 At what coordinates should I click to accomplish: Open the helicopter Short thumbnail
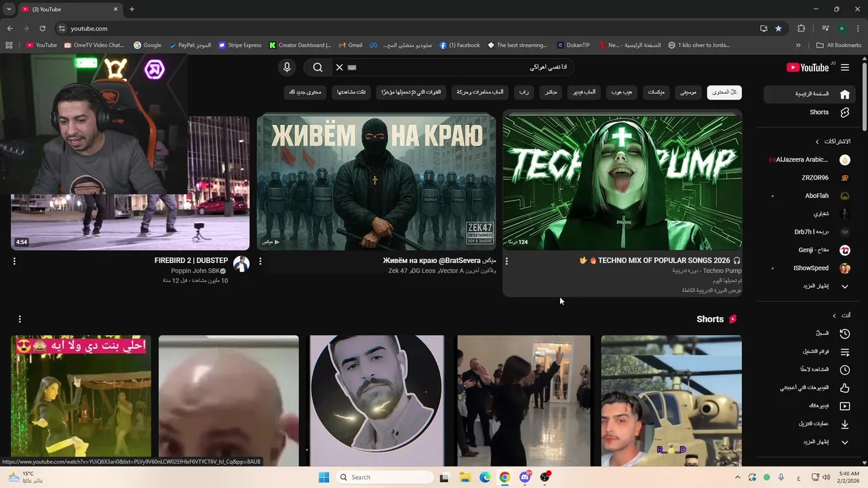(x=671, y=401)
